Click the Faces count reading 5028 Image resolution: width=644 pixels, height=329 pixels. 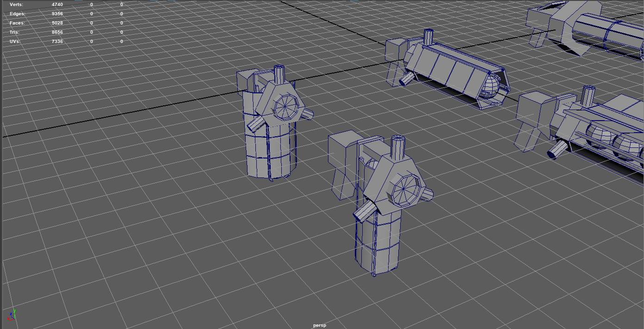pyautogui.click(x=57, y=23)
